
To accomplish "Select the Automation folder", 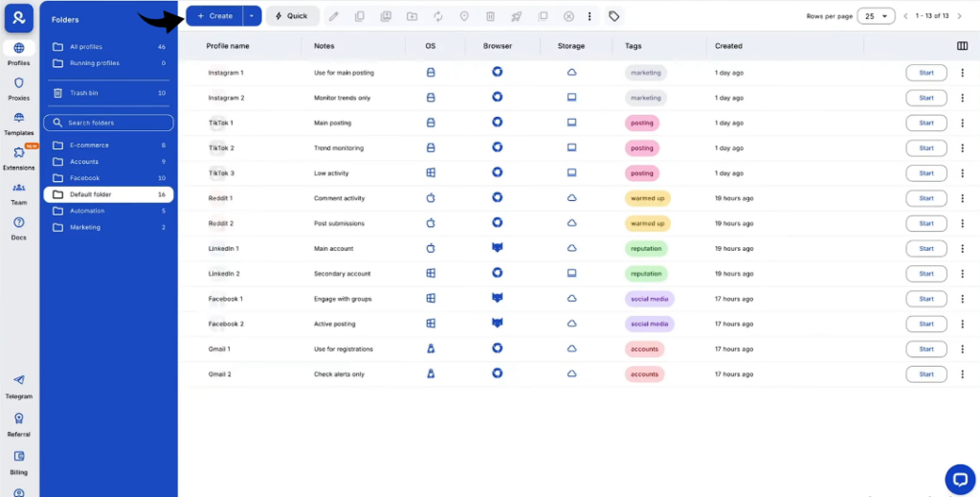I will (109, 211).
